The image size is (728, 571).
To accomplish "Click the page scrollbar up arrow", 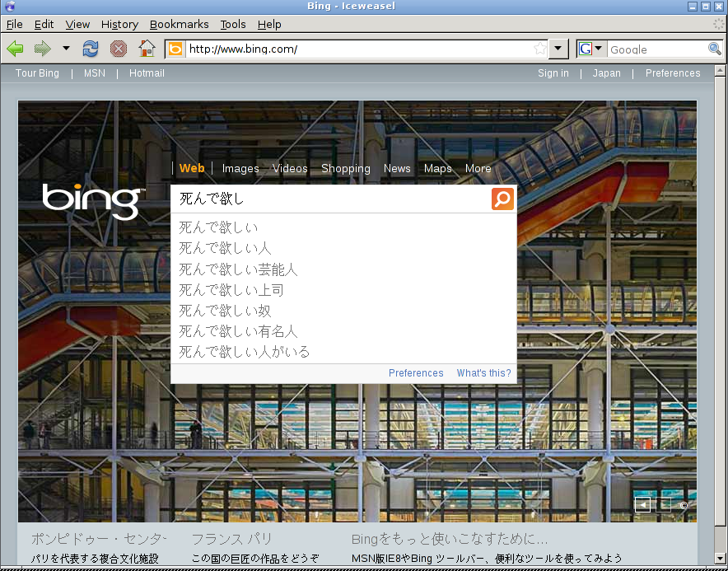I will point(720,71).
